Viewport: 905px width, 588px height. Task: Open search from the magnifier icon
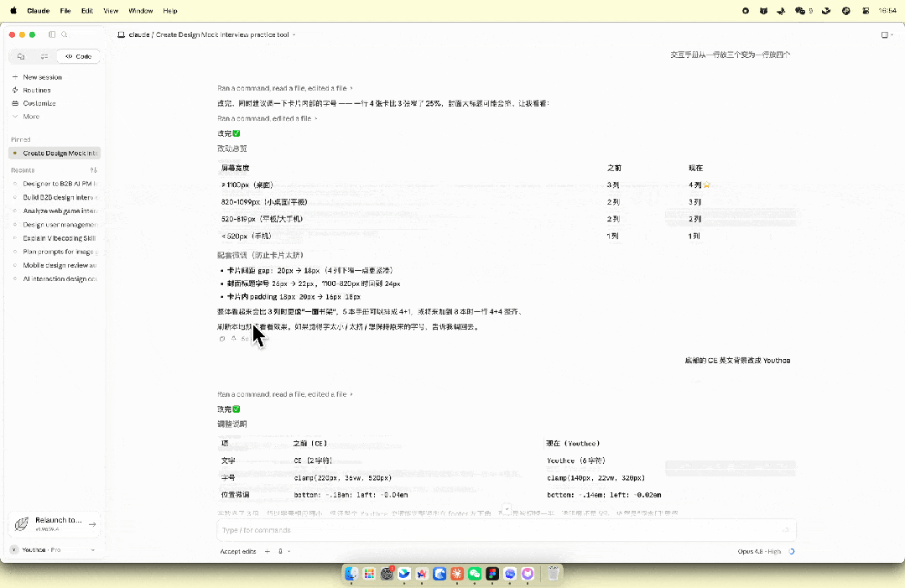click(65, 34)
